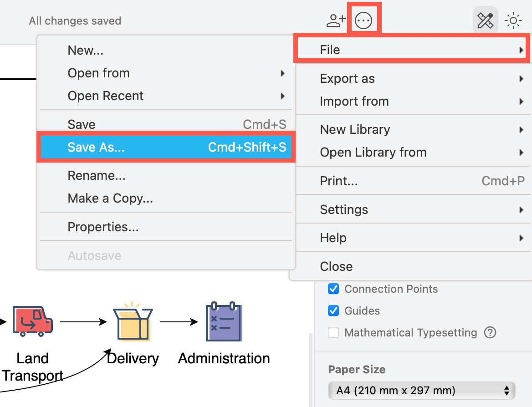
Task: Toggle sketch style with the ruler-pencil icon
Action: coord(485,20)
